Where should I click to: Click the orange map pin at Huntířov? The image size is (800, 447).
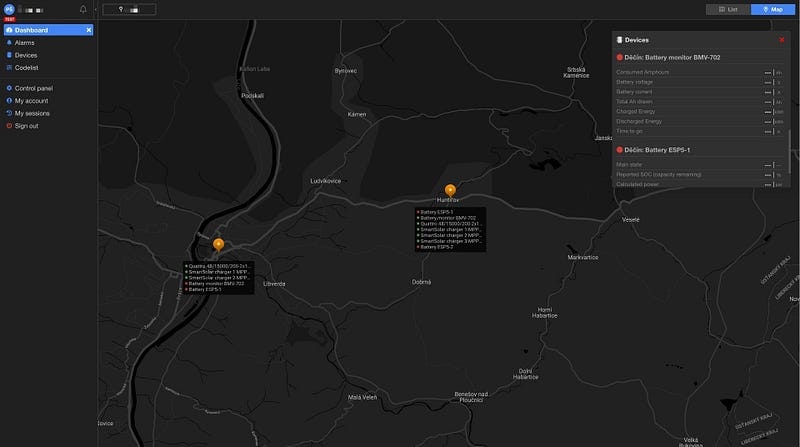450,190
